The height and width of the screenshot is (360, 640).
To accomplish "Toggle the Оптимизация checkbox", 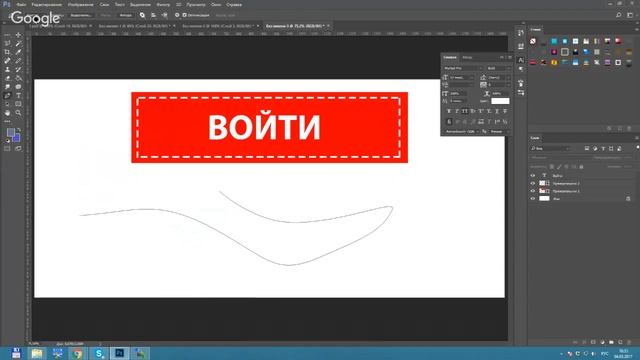I will tap(184, 15).
